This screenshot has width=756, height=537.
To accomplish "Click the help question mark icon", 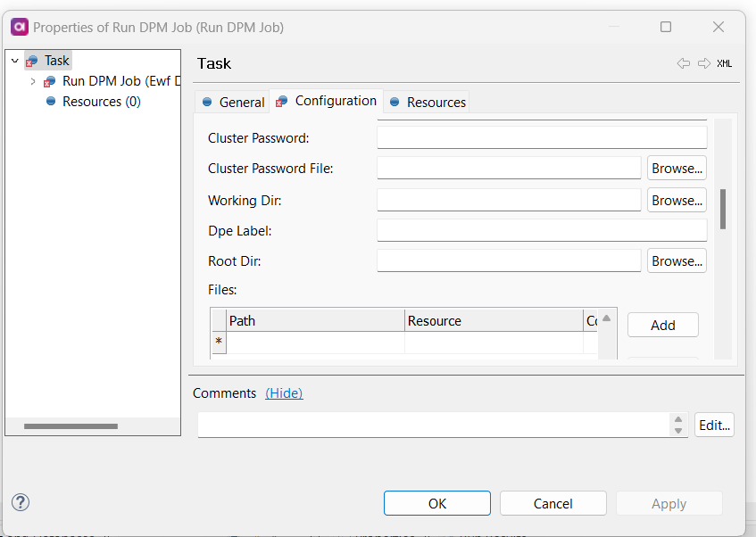I will click(x=21, y=502).
